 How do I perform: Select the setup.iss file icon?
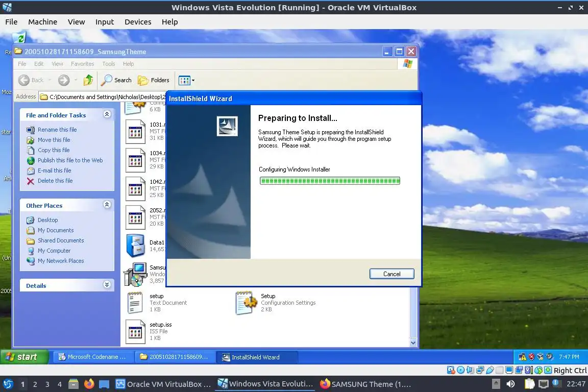coord(135,332)
